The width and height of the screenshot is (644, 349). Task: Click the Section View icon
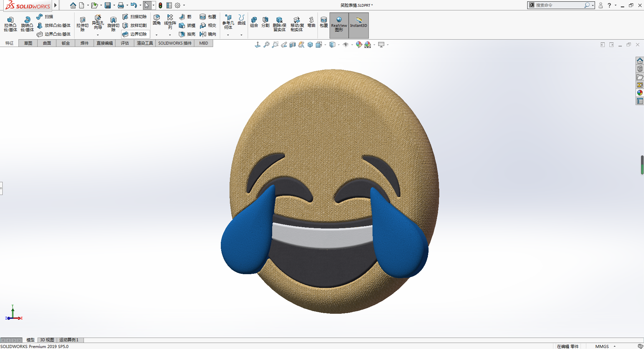click(x=293, y=45)
